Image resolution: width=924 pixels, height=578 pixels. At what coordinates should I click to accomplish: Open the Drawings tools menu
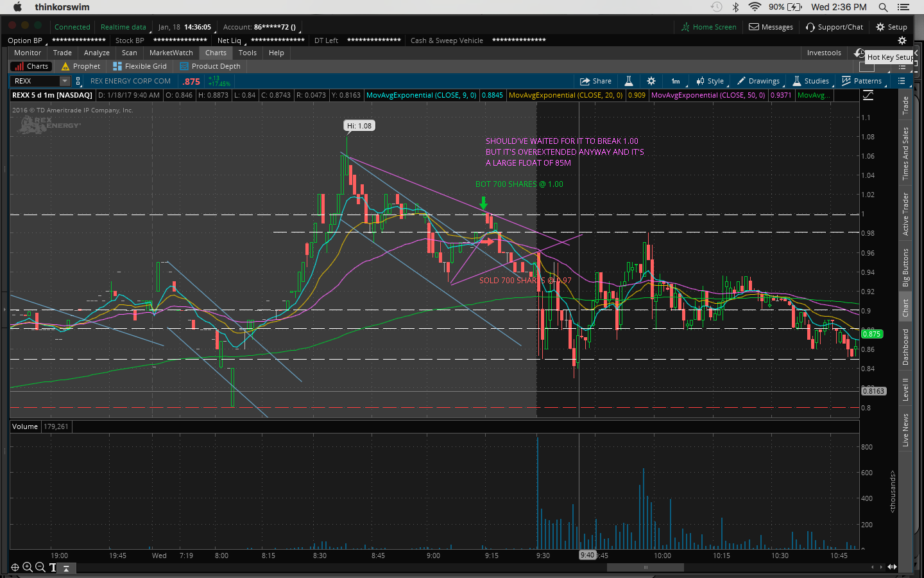coord(758,81)
